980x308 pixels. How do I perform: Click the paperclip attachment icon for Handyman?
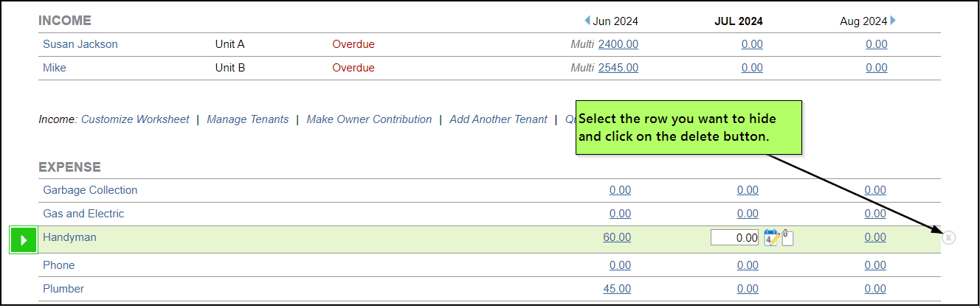point(787,237)
